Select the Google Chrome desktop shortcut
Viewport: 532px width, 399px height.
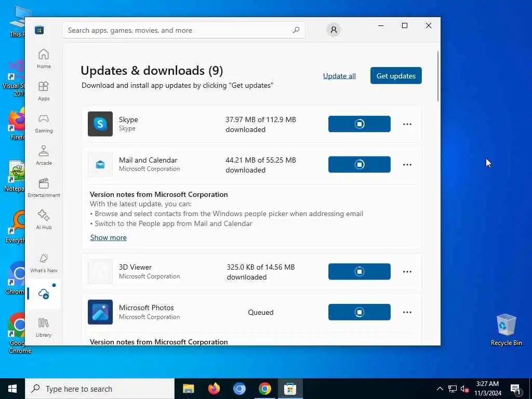[17, 333]
